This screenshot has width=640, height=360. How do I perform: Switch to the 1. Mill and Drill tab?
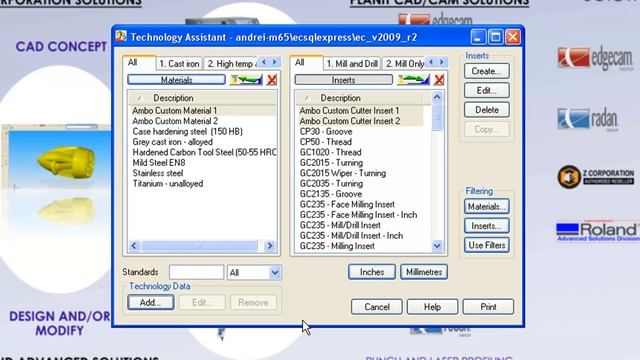(x=352, y=64)
